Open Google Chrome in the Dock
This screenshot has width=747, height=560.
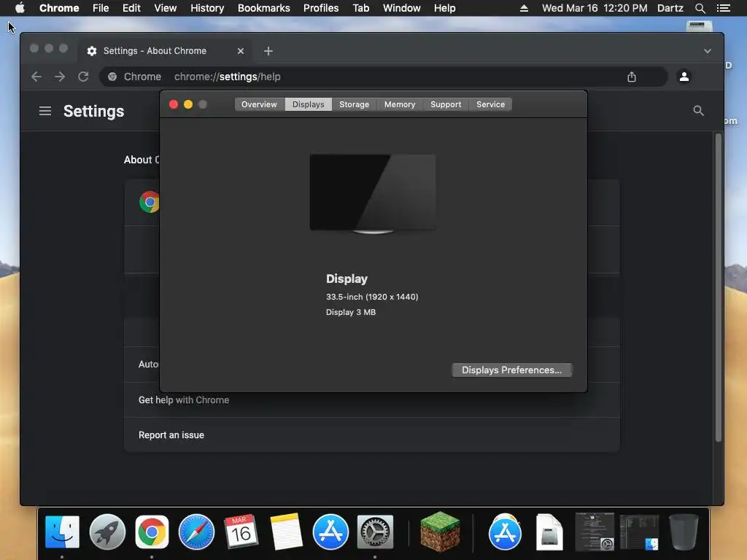152,532
